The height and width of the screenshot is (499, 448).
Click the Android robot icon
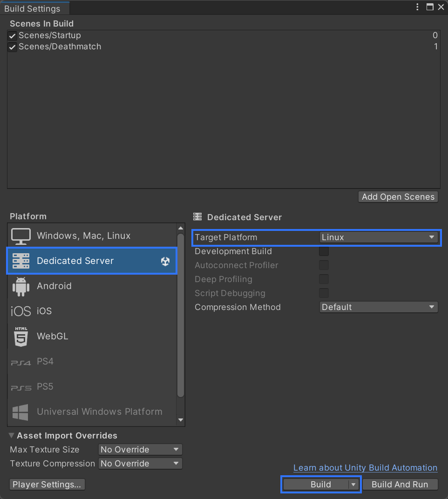click(21, 286)
